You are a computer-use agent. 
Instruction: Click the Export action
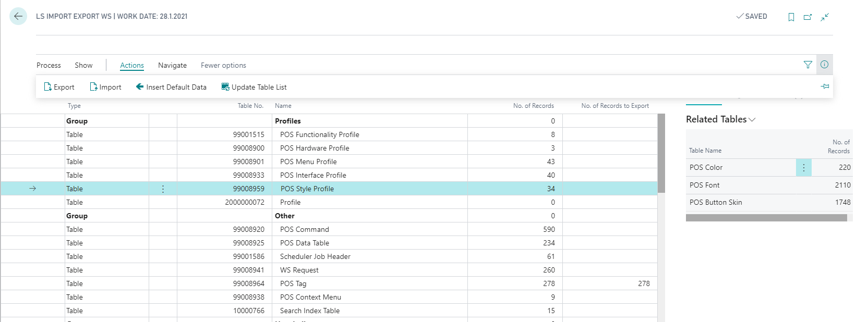click(x=59, y=87)
